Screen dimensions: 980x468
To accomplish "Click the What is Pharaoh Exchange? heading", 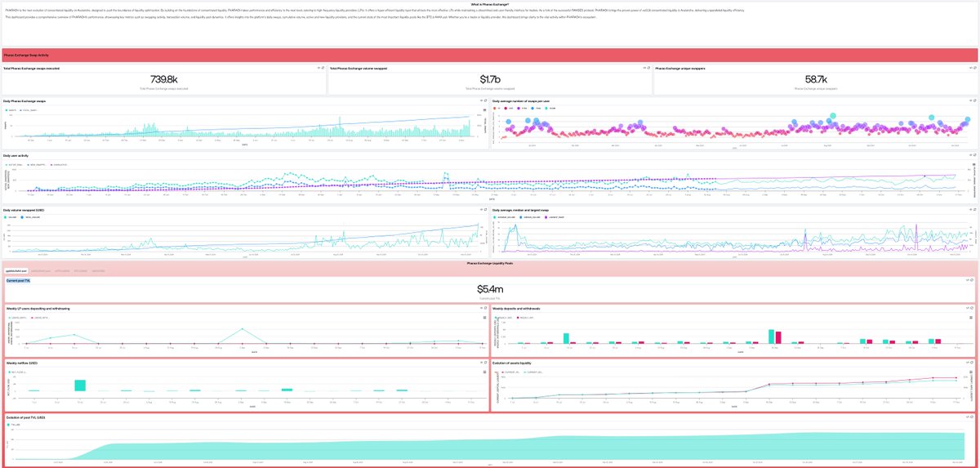I will tap(490, 4).
